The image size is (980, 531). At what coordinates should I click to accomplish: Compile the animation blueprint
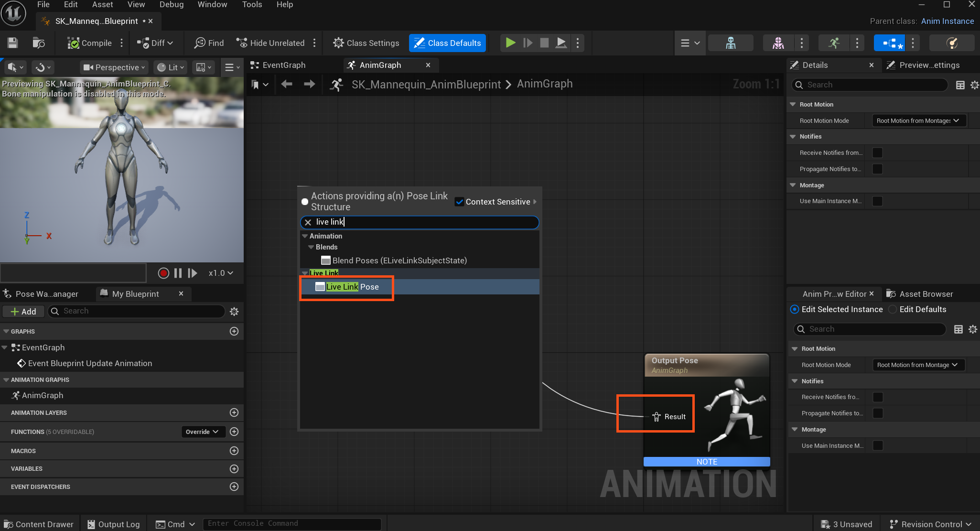pos(90,43)
